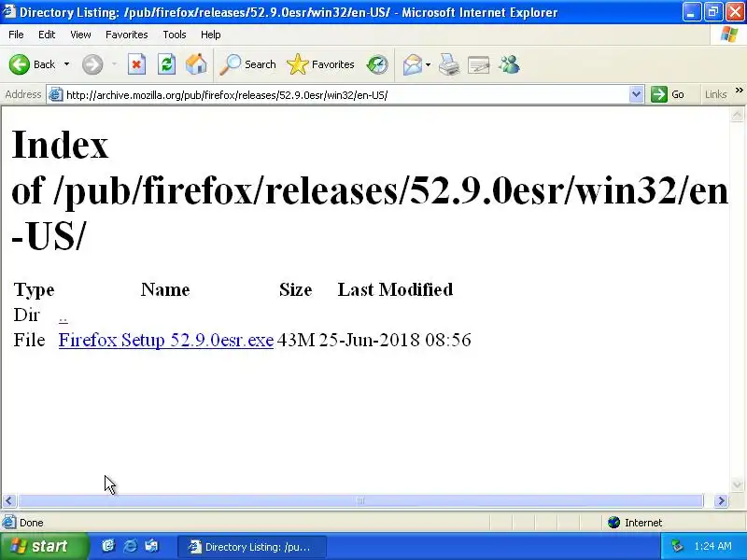Screen dimensions: 747x560
Task: Select the Directory Listing taskbar button
Action: tap(251, 547)
